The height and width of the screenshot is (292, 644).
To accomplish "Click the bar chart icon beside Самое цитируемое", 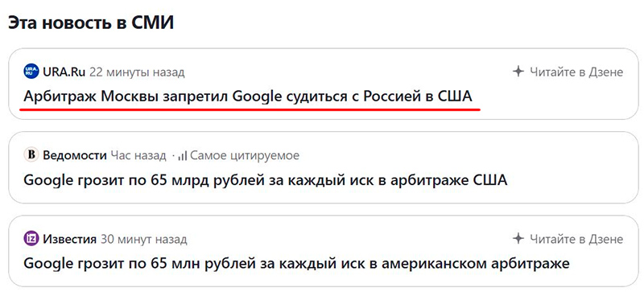I will 183,155.
